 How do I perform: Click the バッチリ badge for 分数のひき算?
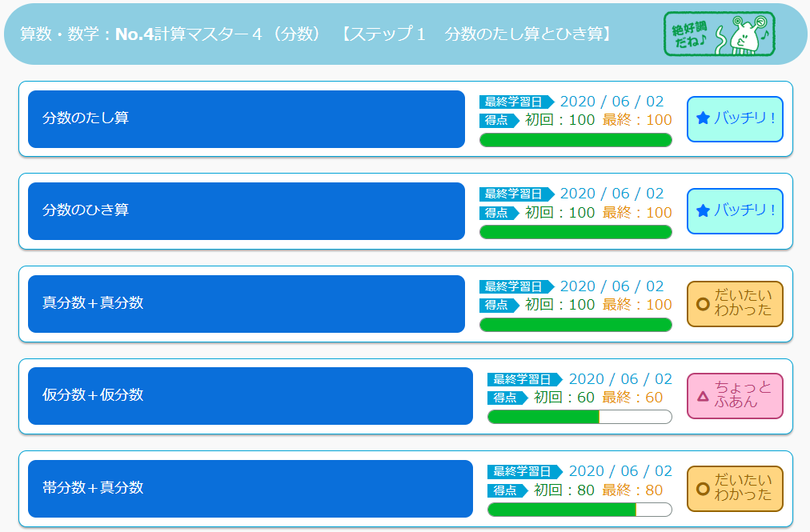(x=735, y=210)
